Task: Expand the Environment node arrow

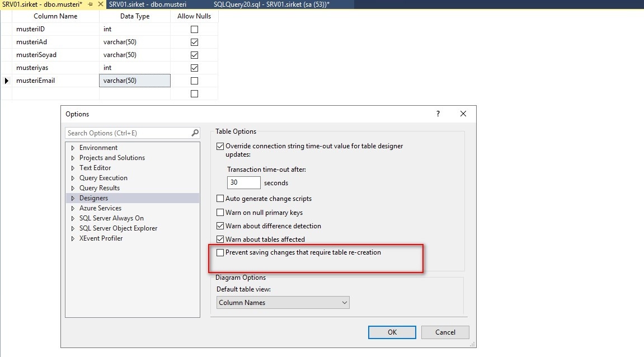Action: (73, 148)
